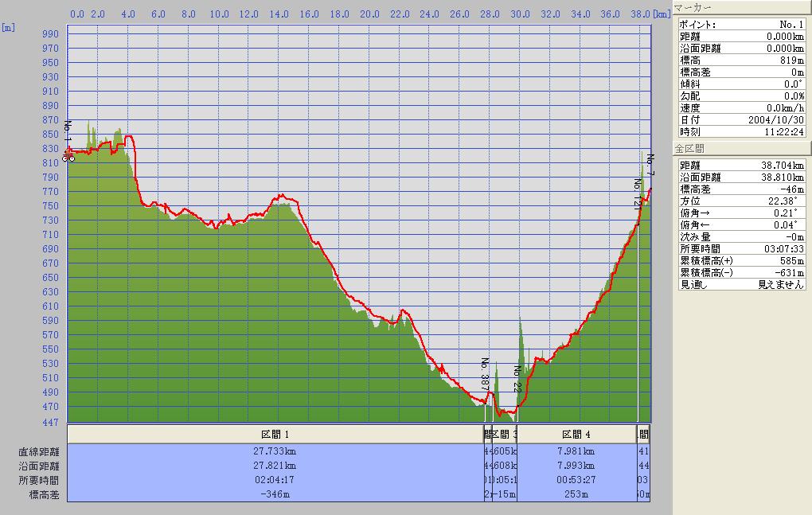Select the 累積標高(+) 585m row
Image resolution: width=812 pixels, height=515 pixels.
[x=740, y=260]
